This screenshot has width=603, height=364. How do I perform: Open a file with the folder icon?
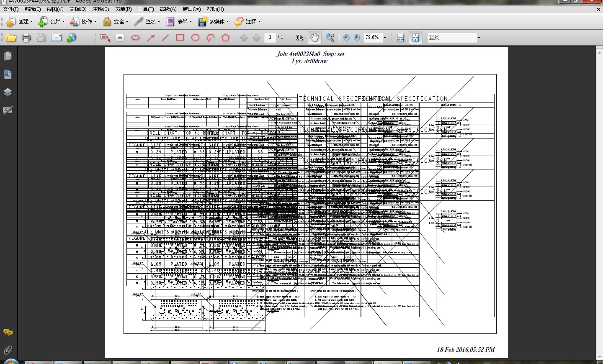click(11, 38)
